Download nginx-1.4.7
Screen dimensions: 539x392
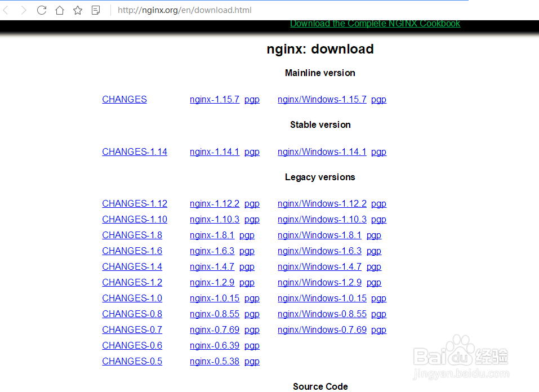pyautogui.click(x=212, y=267)
